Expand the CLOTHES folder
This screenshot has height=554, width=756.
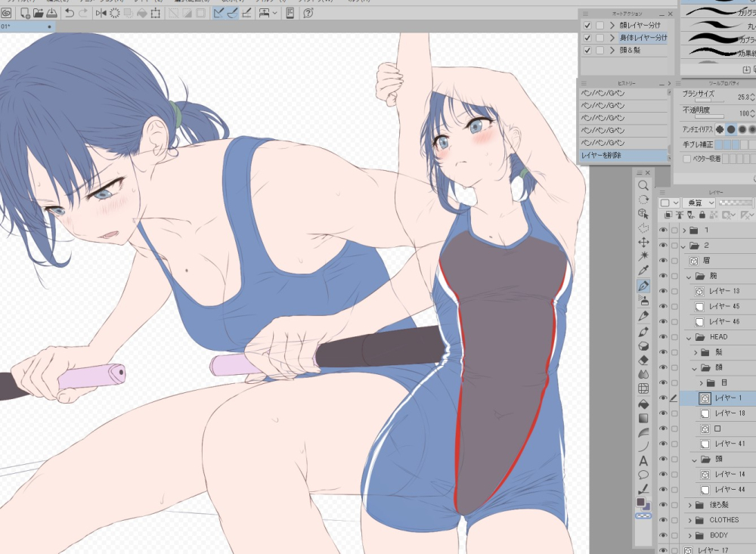(x=690, y=520)
